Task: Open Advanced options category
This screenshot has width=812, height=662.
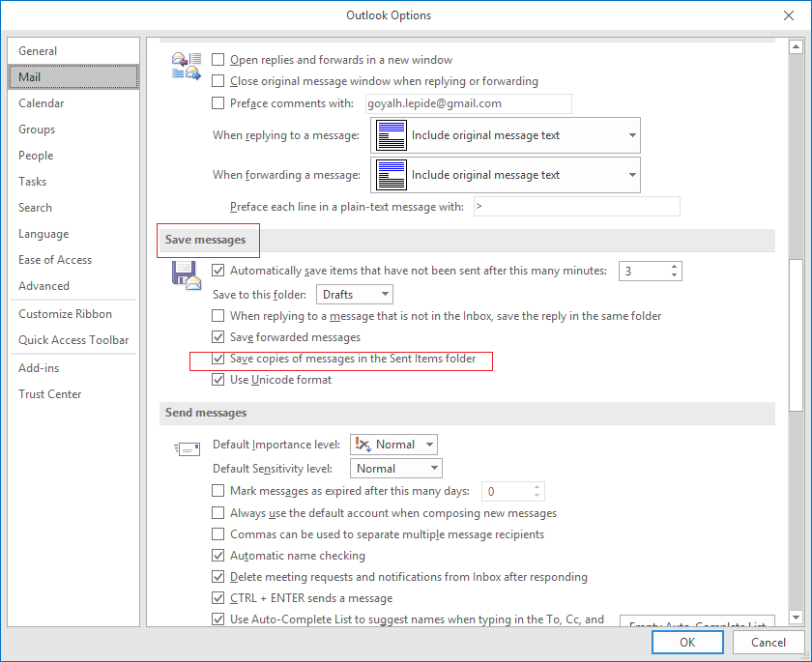Action: tap(73, 286)
